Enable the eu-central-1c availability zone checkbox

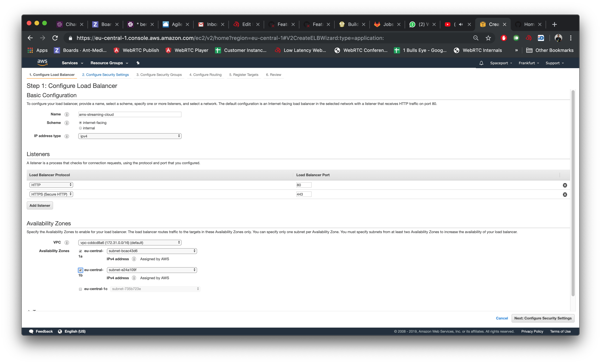coord(80,289)
